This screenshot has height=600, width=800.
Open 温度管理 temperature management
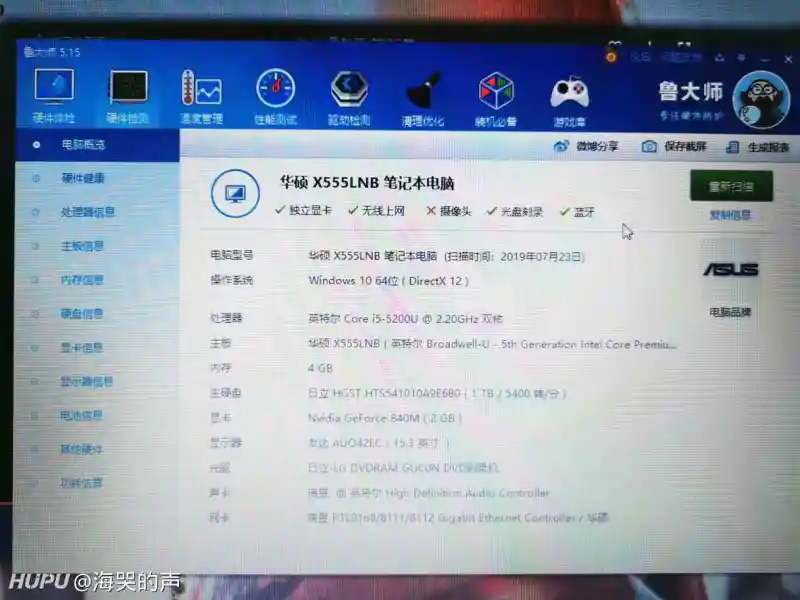(201, 92)
